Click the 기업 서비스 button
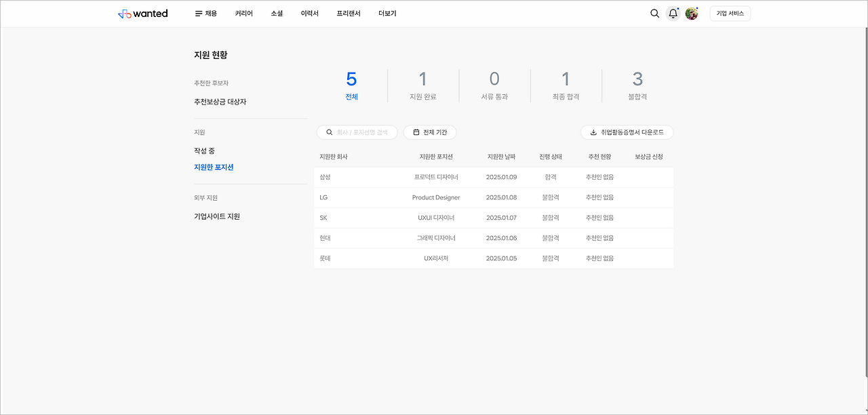Viewport: 868px width, 415px height. click(730, 14)
